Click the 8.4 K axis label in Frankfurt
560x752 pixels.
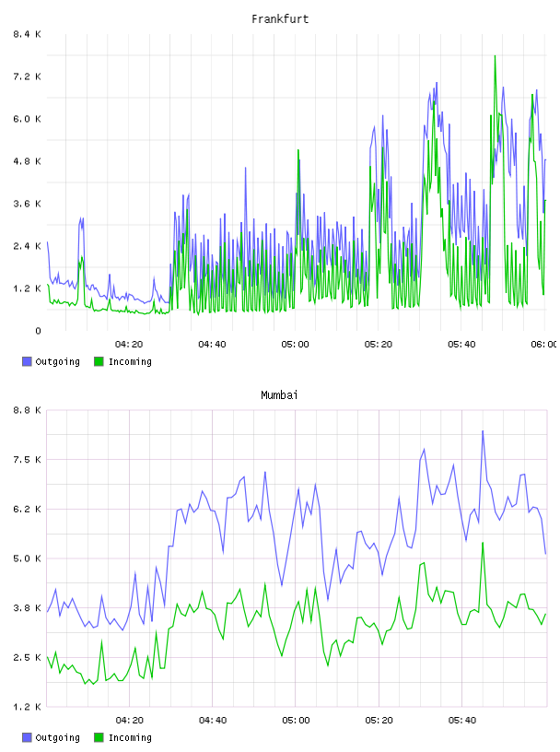click(27, 34)
